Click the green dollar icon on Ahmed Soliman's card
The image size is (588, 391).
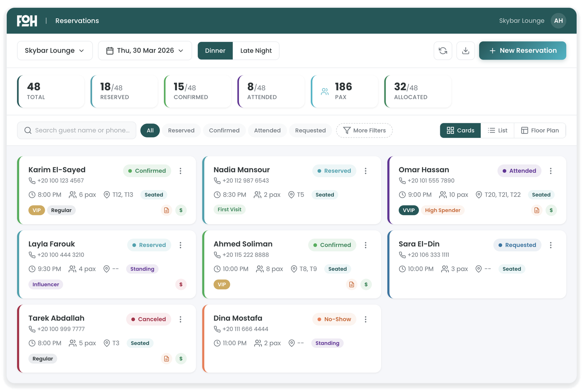366,284
